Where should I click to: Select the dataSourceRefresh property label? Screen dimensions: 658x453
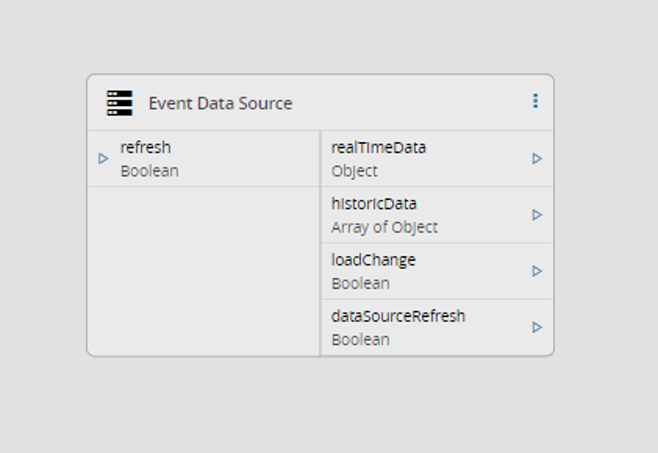pos(398,316)
